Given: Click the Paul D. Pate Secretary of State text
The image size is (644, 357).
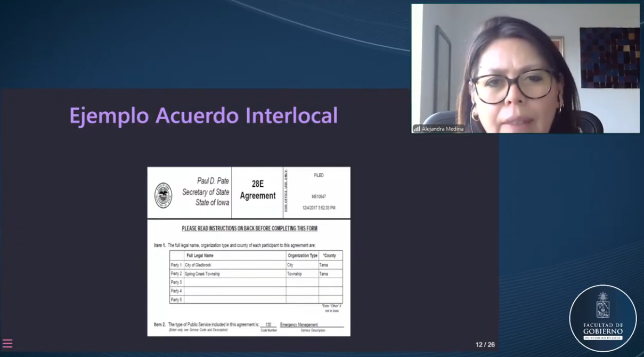Looking at the screenshot, I should [206, 192].
